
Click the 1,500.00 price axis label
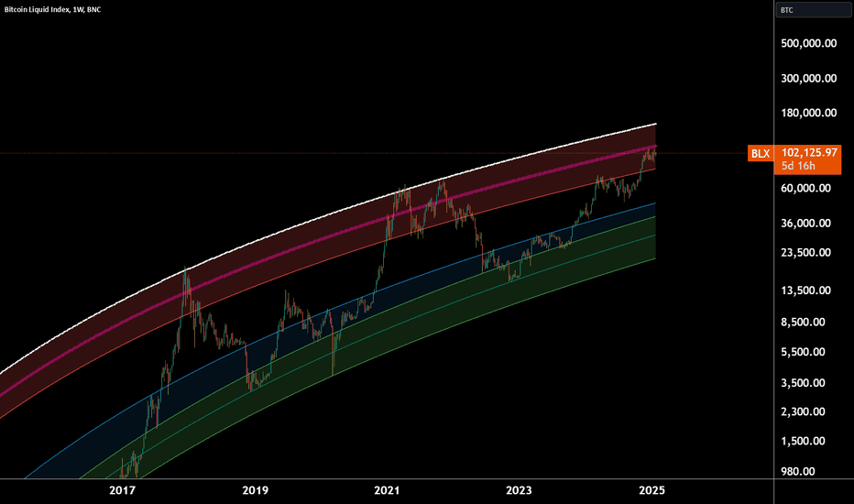click(803, 442)
